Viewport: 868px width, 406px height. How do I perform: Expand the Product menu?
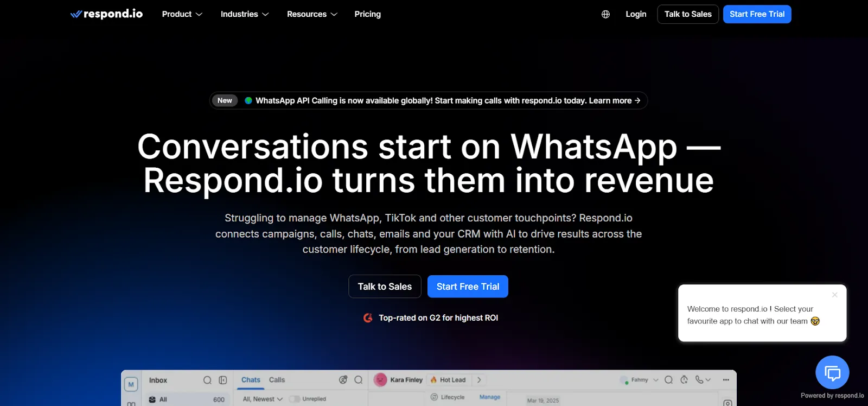182,14
